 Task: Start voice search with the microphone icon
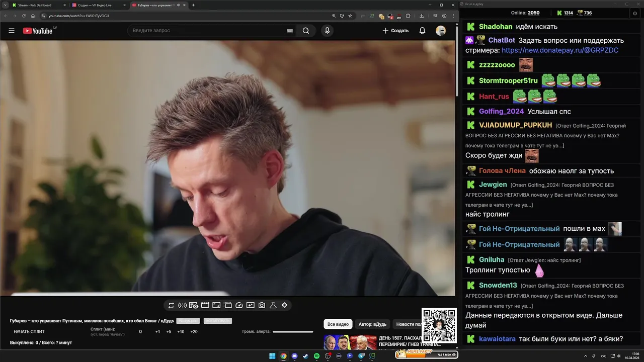point(327,31)
